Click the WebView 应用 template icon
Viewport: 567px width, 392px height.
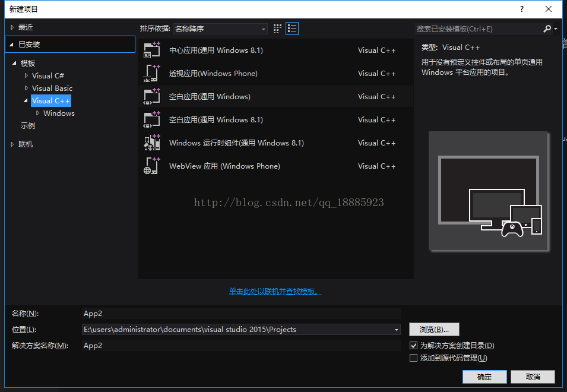(152, 166)
